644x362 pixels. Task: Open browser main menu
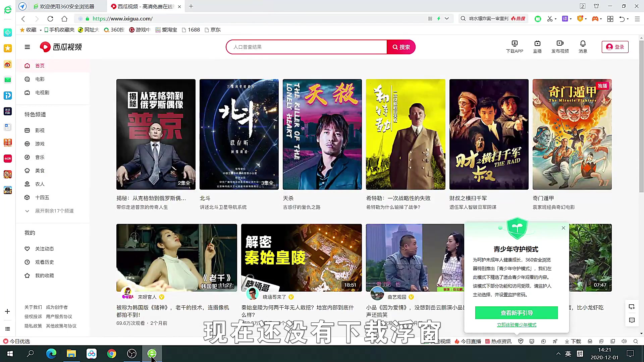coord(637,19)
